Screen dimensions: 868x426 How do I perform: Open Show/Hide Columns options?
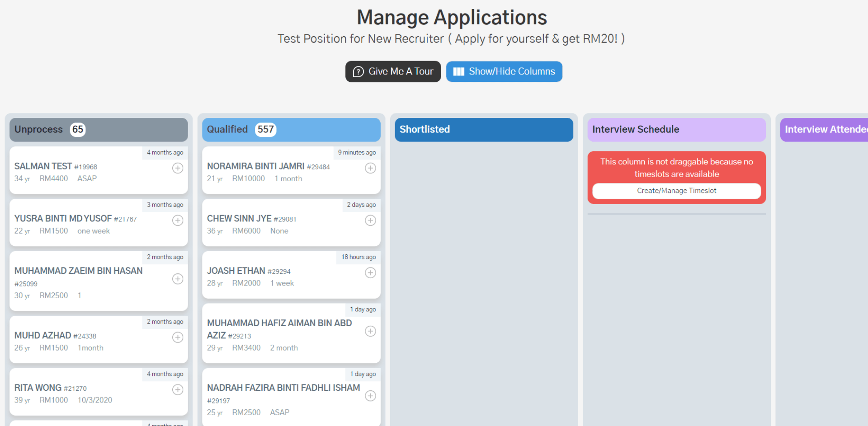tap(504, 71)
